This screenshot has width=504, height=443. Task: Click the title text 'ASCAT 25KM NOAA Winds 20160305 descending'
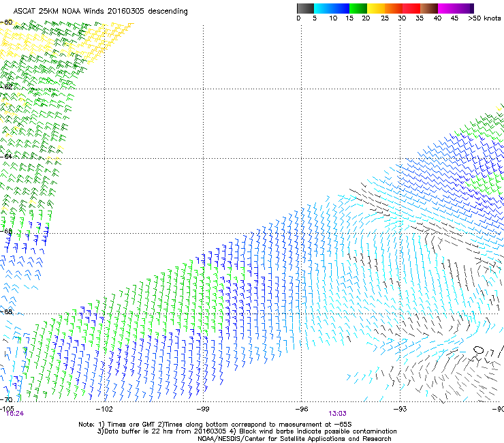coord(100,12)
